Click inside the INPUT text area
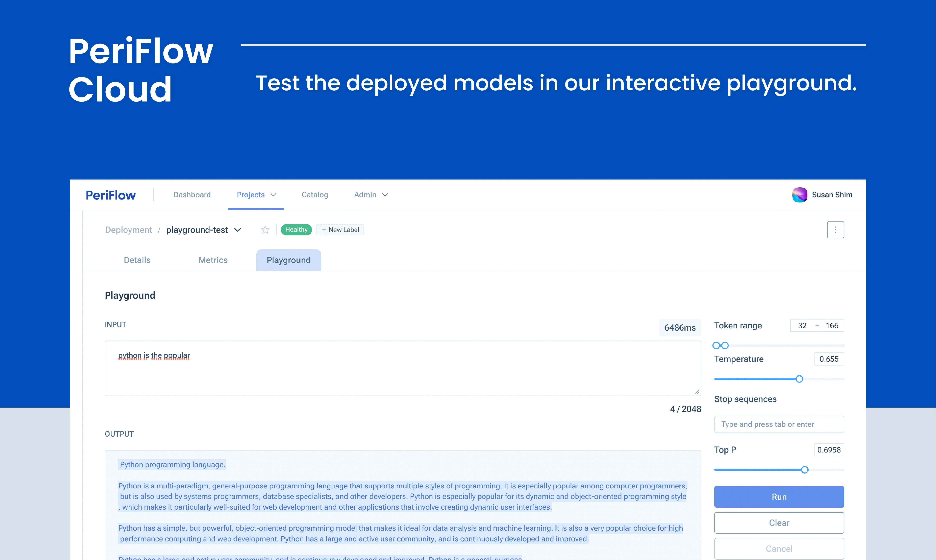 [403, 368]
